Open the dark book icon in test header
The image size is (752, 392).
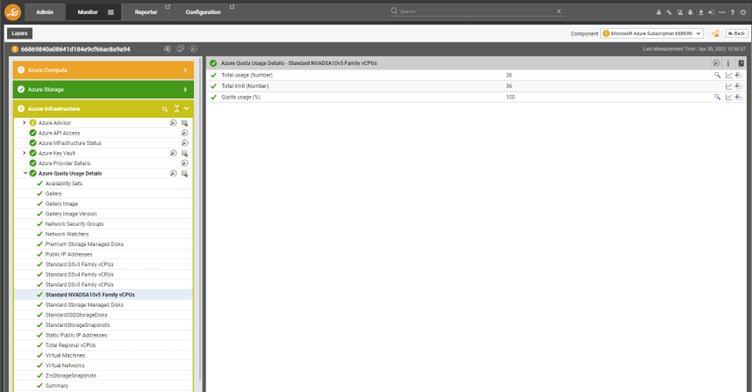(741, 63)
